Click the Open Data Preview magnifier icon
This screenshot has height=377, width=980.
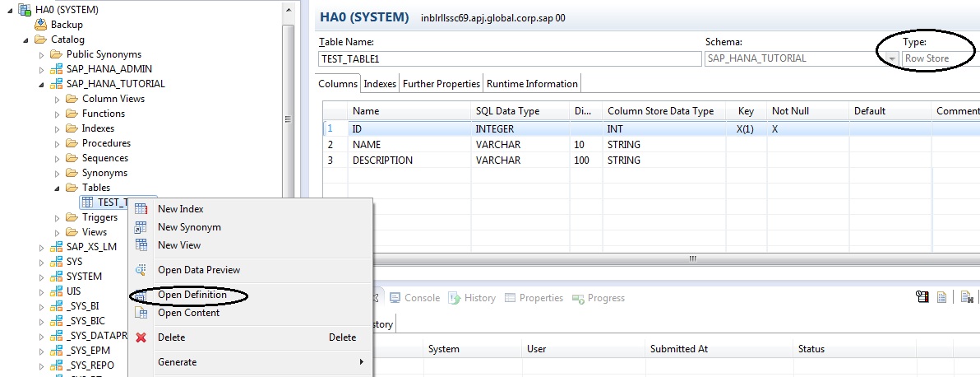[141, 270]
